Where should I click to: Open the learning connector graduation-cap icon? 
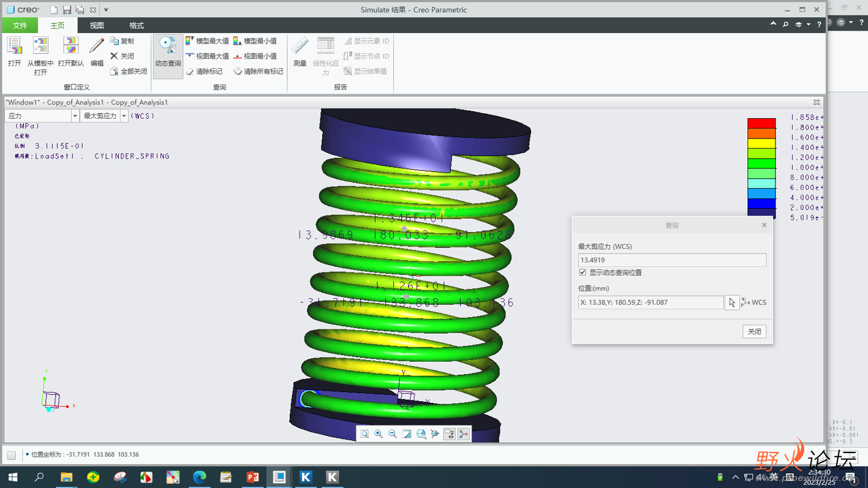point(798,24)
